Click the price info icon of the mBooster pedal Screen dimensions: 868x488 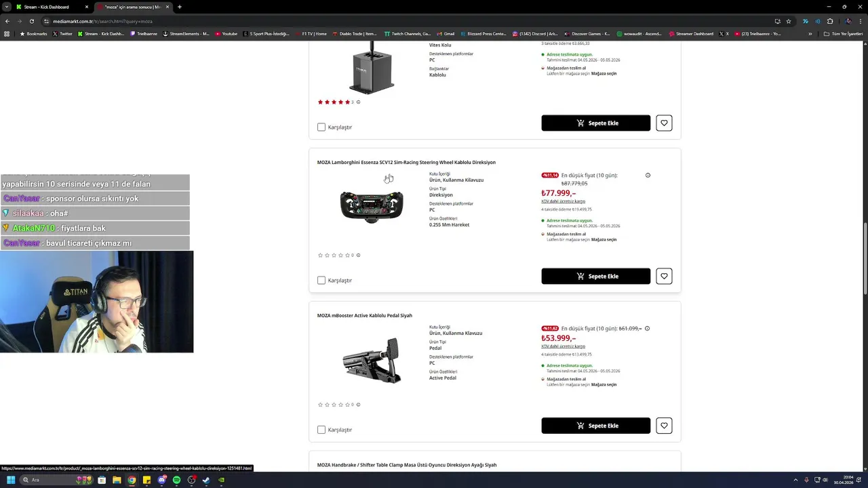point(647,329)
